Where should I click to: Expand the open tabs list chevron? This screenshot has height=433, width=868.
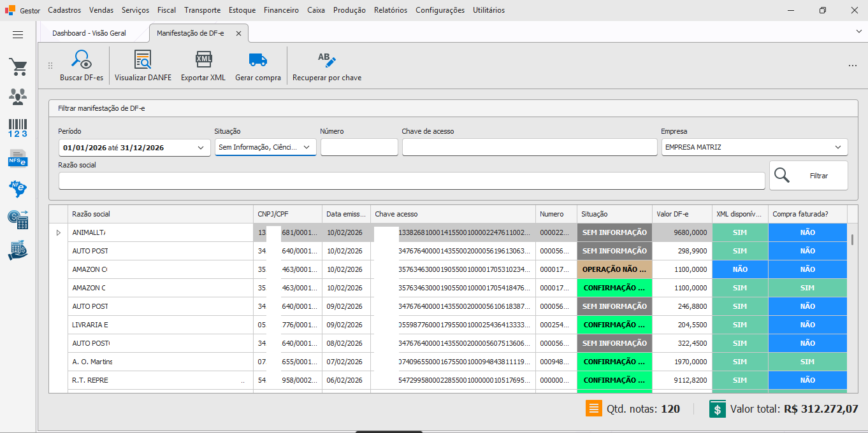(859, 31)
